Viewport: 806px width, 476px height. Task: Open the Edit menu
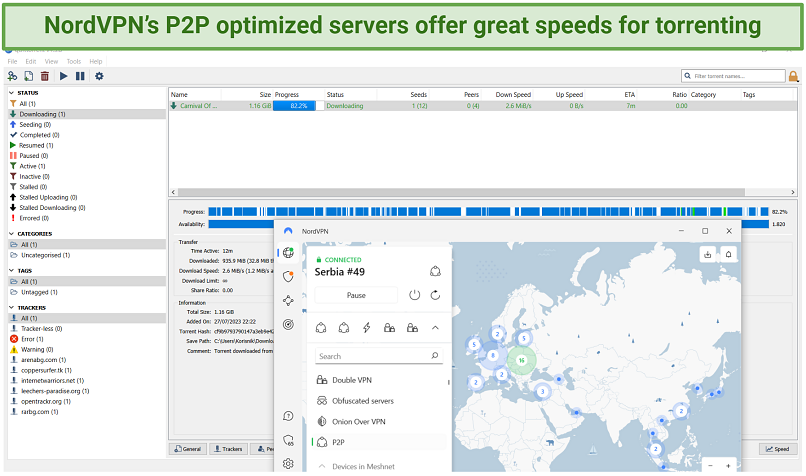pyautogui.click(x=31, y=61)
